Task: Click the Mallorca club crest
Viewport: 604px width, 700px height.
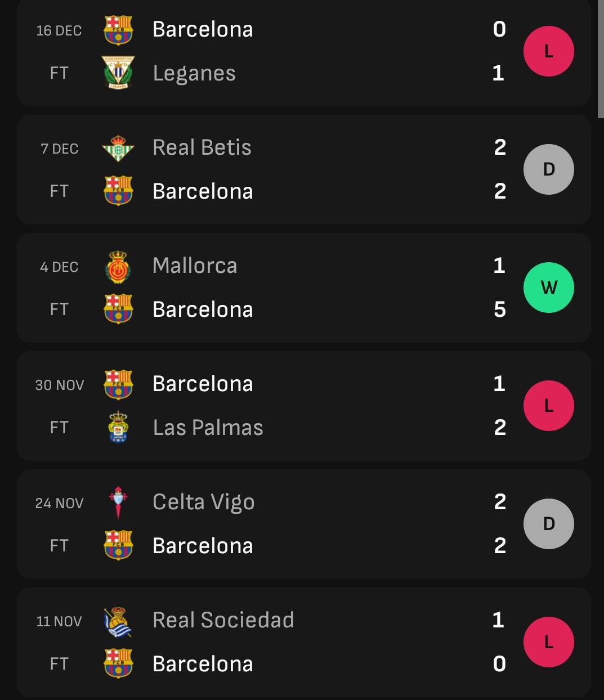Action: coord(118,267)
